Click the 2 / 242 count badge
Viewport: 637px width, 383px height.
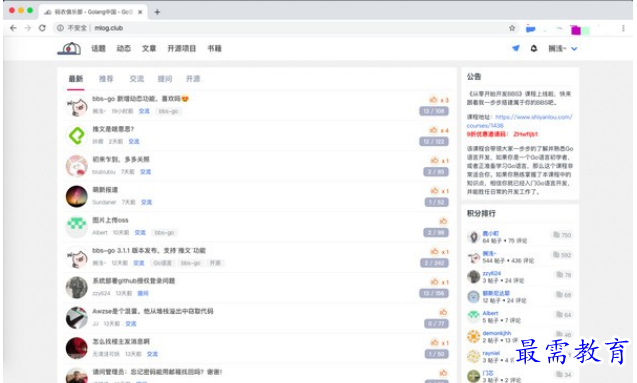point(435,263)
